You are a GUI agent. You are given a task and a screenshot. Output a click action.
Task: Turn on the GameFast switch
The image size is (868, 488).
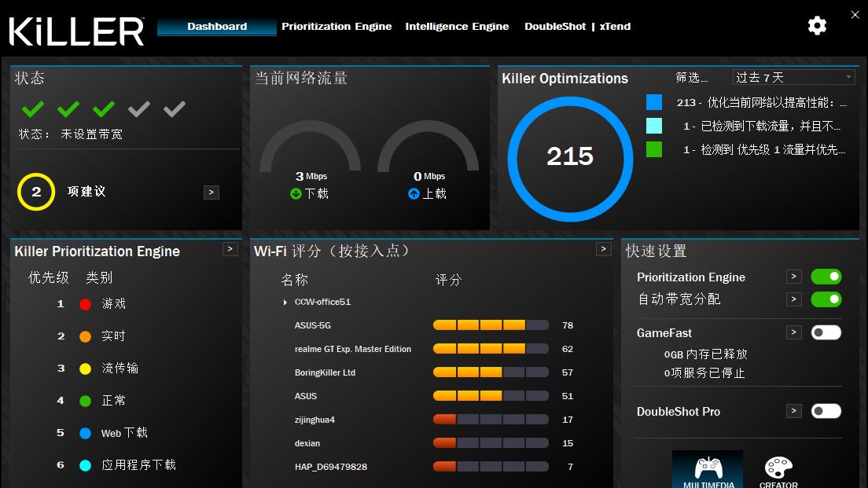pos(826,332)
